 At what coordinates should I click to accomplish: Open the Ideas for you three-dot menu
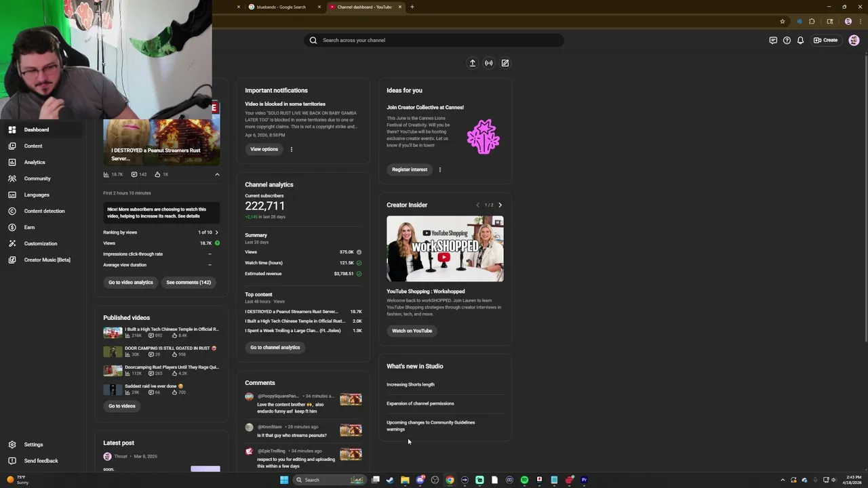point(439,169)
